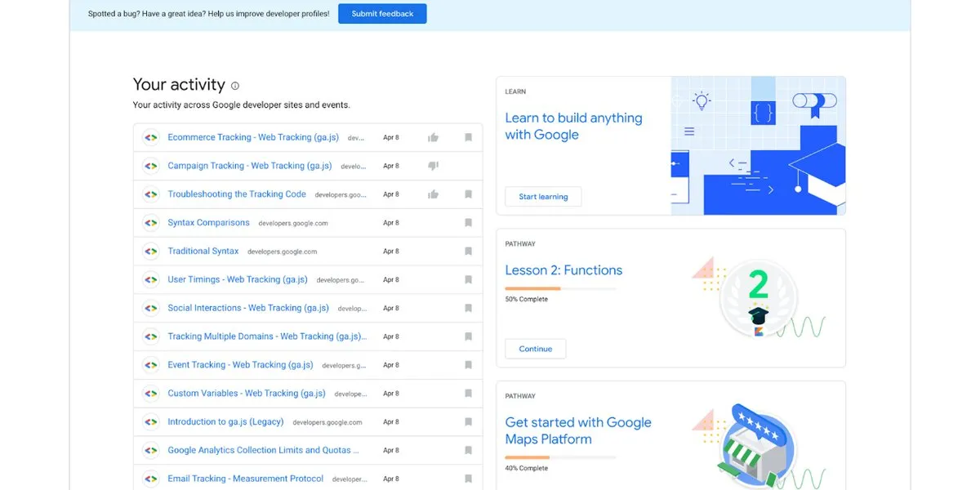
Task: Bookmark the Traditional Syntax row
Action: 469,252
